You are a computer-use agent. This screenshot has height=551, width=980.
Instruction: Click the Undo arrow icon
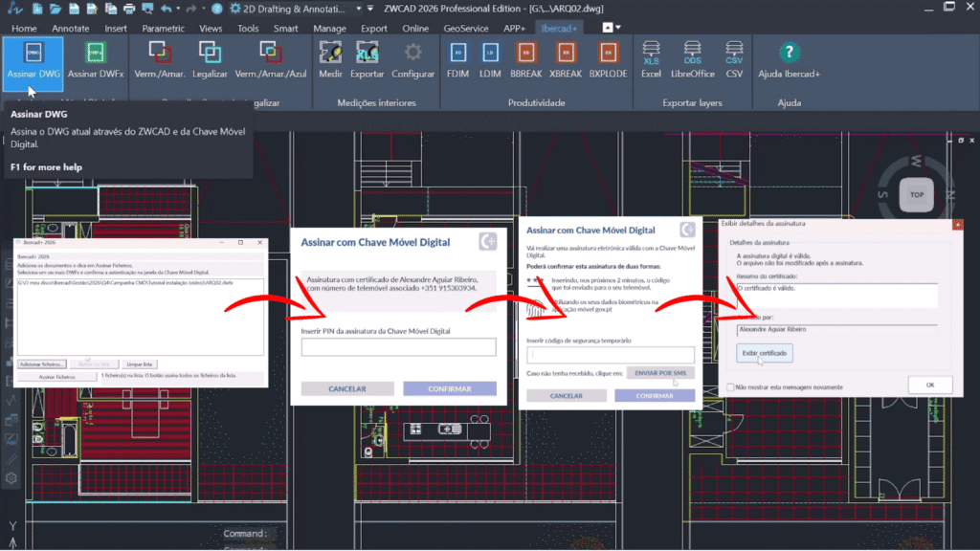click(x=166, y=9)
